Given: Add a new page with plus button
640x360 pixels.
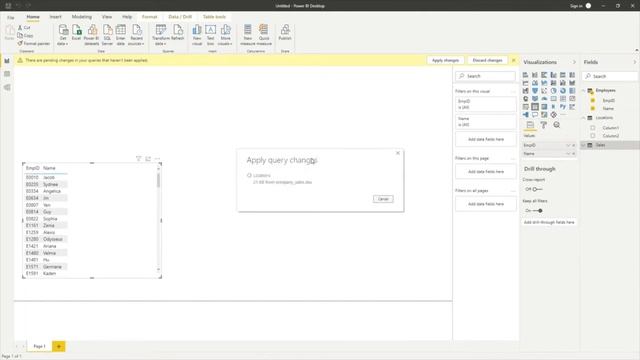Looking at the screenshot, I should tap(58, 347).
